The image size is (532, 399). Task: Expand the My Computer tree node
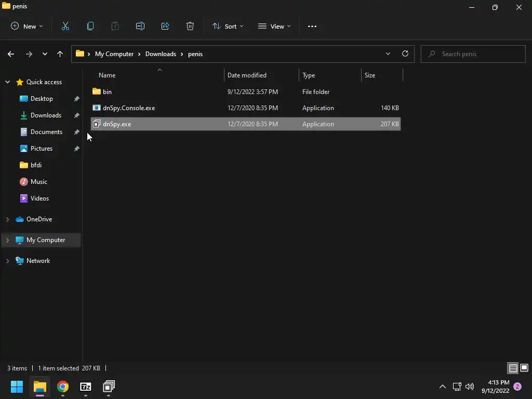point(7,240)
